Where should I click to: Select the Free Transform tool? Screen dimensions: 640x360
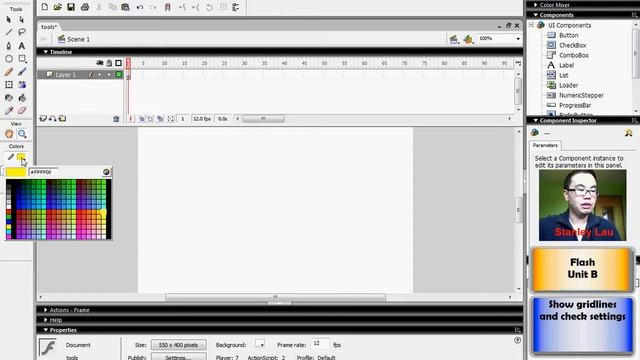point(9,84)
